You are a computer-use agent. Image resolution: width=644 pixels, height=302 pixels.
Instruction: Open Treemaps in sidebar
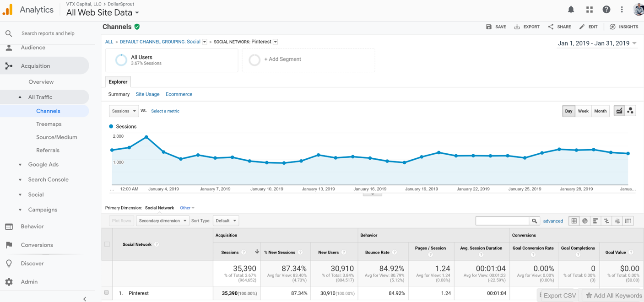[x=49, y=124]
